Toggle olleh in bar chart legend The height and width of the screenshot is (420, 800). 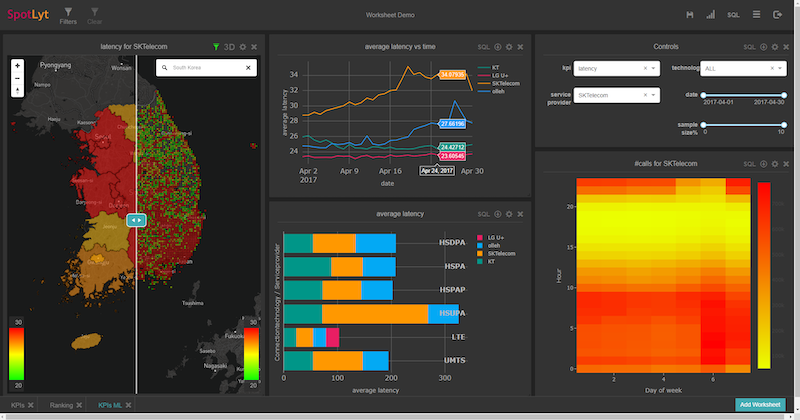pyautogui.click(x=488, y=245)
